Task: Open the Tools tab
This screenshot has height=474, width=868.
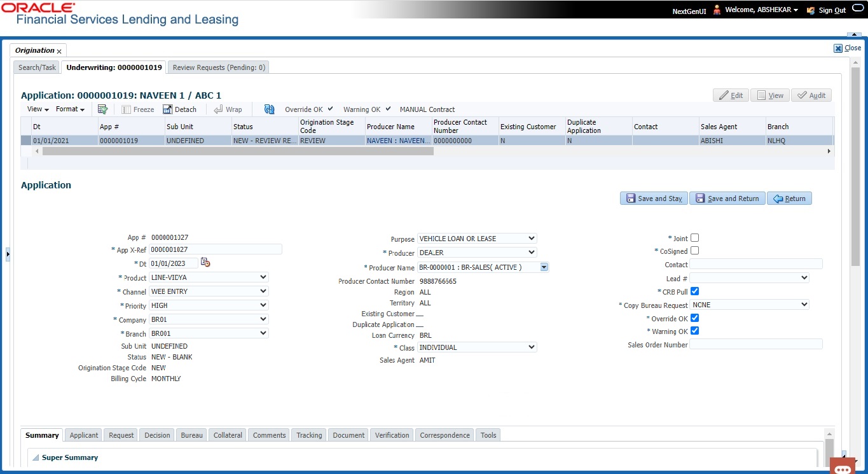Action: pos(488,435)
